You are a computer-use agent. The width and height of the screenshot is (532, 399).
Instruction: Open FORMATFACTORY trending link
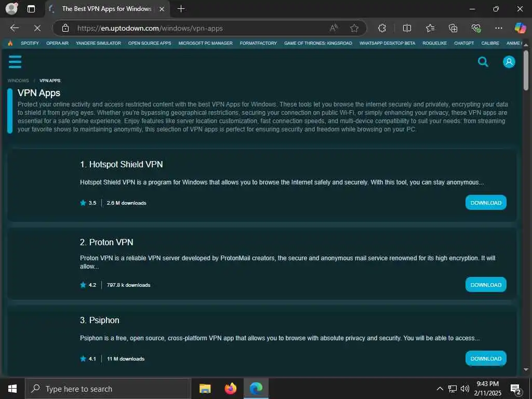tap(258, 43)
